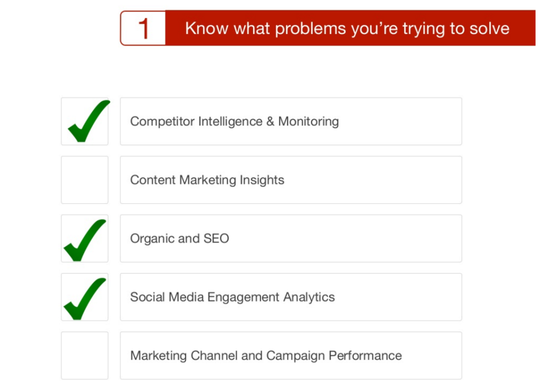
Task: Click the green checkmark beside Organic and SEO
Action: coord(84,240)
